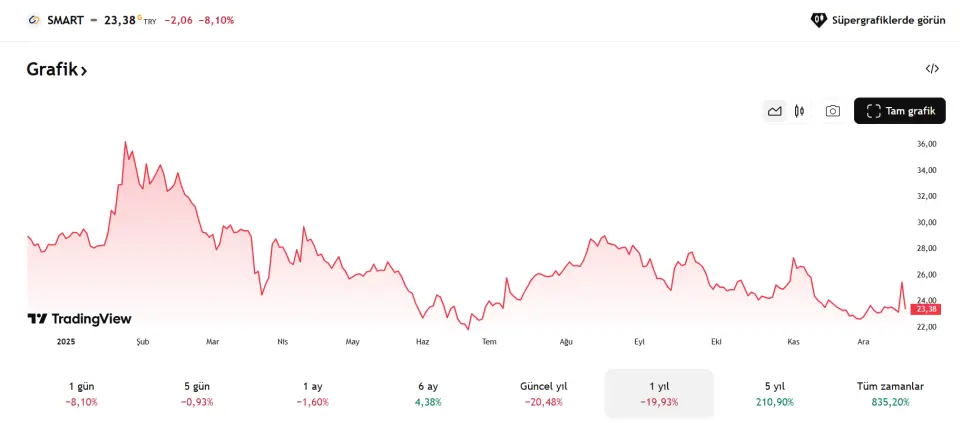
Task: Select the Güncel yıl range
Action: point(544,393)
